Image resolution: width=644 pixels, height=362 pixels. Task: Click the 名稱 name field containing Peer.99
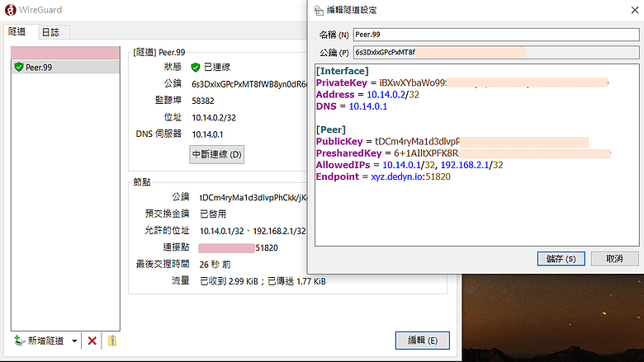coord(496,35)
